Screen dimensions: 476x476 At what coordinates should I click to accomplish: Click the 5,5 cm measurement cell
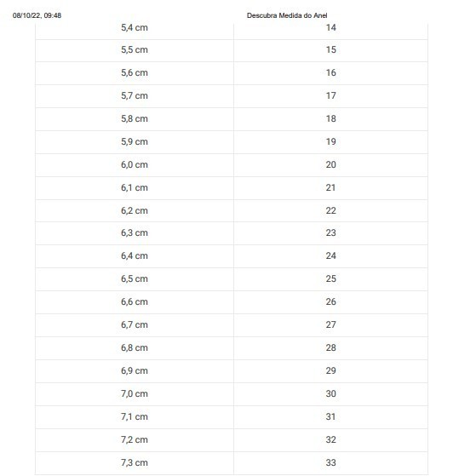[135, 50]
